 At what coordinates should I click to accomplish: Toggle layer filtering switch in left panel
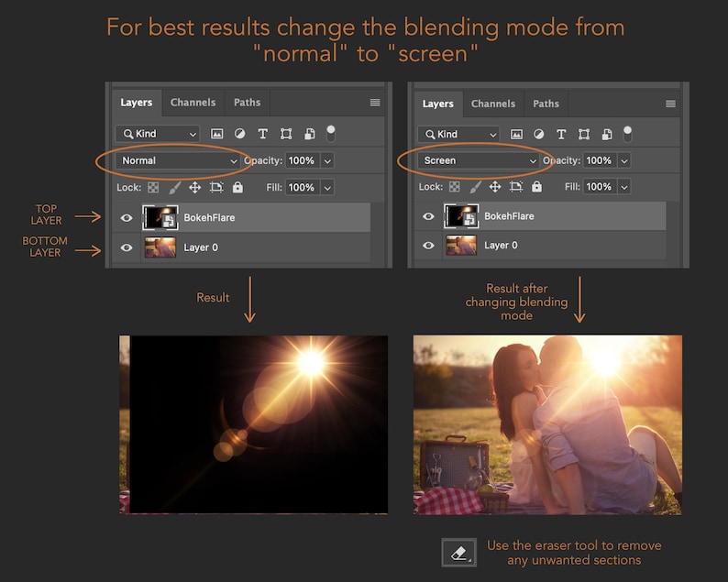point(331,134)
